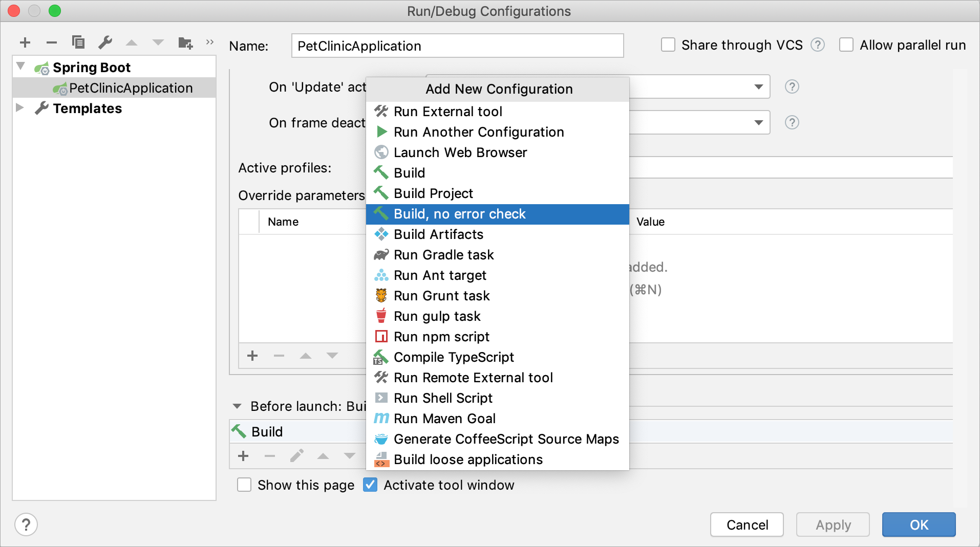Move before launch task up arrow
This screenshot has width=980, height=547.
click(x=323, y=456)
